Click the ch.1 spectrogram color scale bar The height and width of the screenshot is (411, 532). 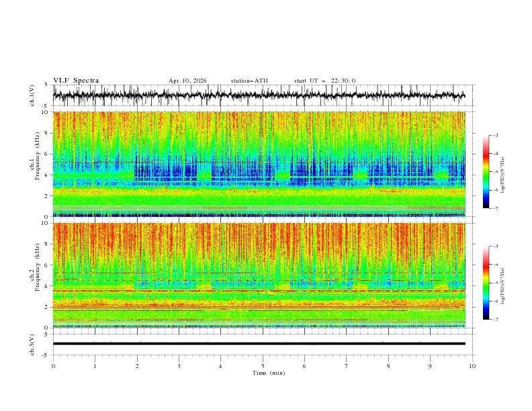click(486, 172)
